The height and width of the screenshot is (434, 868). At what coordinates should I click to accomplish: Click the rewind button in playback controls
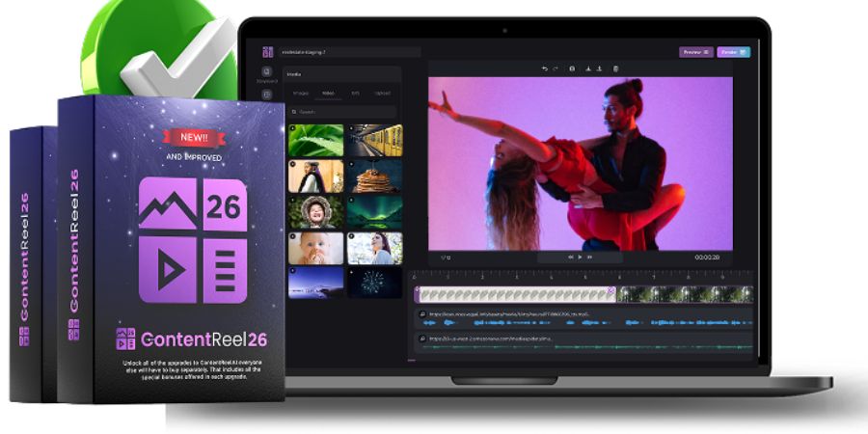tap(570, 258)
